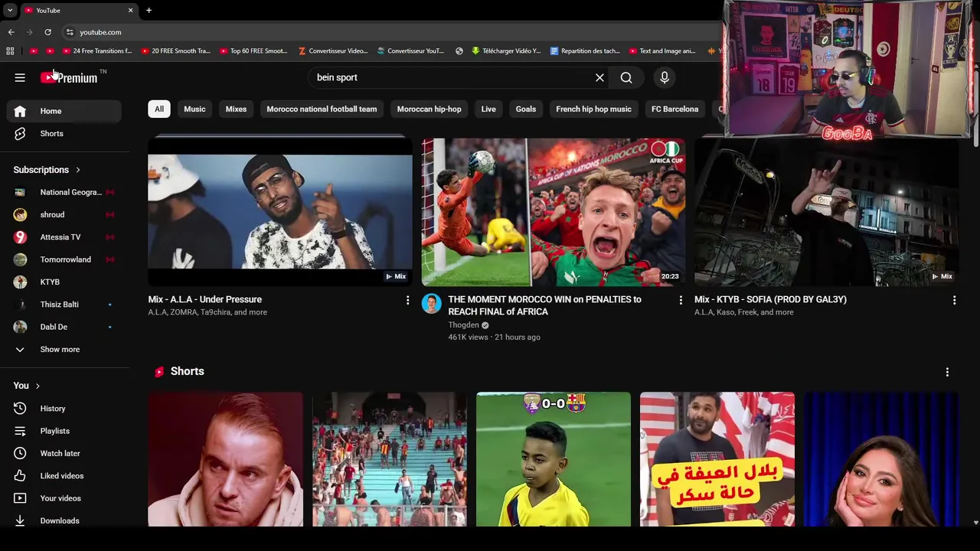Viewport: 980px width, 551px height.
Task: Open title THE MOMENT MOROCCO WIN on PENALTIES
Action: pyautogui.click(x=544, y=305)
